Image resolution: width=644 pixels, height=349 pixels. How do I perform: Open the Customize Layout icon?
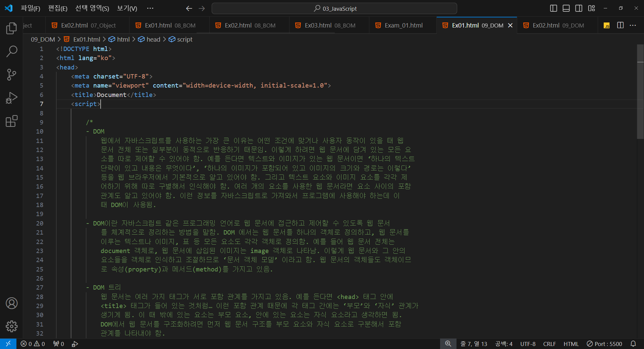coord(591,8)
